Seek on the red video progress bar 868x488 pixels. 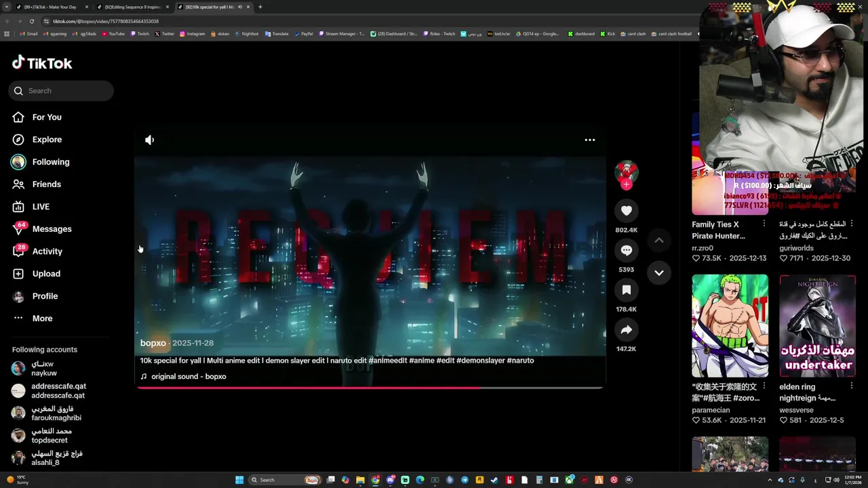(x=370, y=388)
